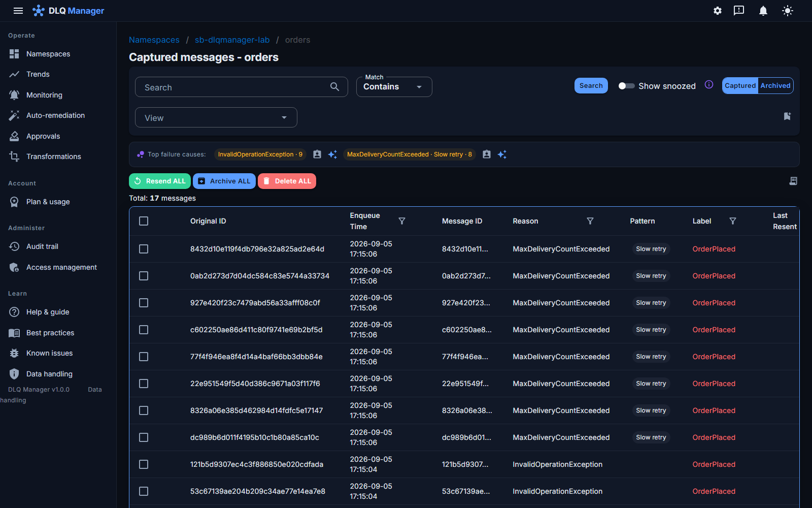Viewport: 812px width, 508px height.
Task: Click Resend ALL button
Action: pyautogui.click(x=160, y=181)
